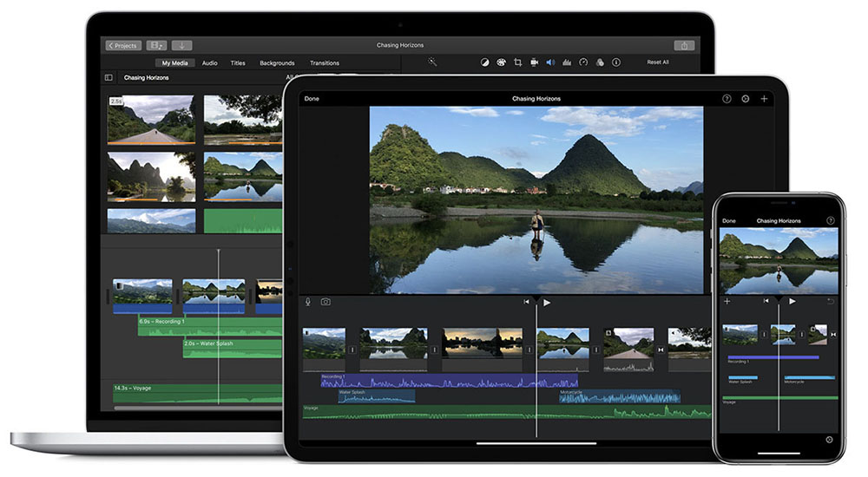Tap the settings gear icon on iPad

click(745, 99)
